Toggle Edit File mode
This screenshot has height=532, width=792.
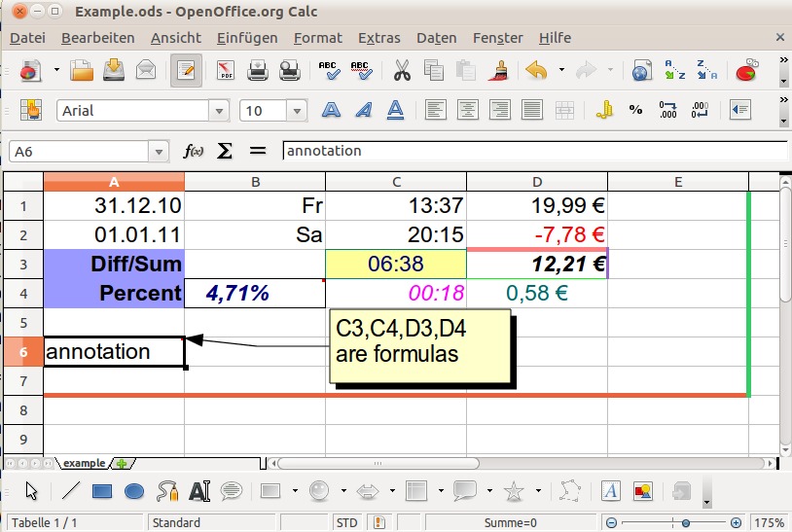point(186,71)
